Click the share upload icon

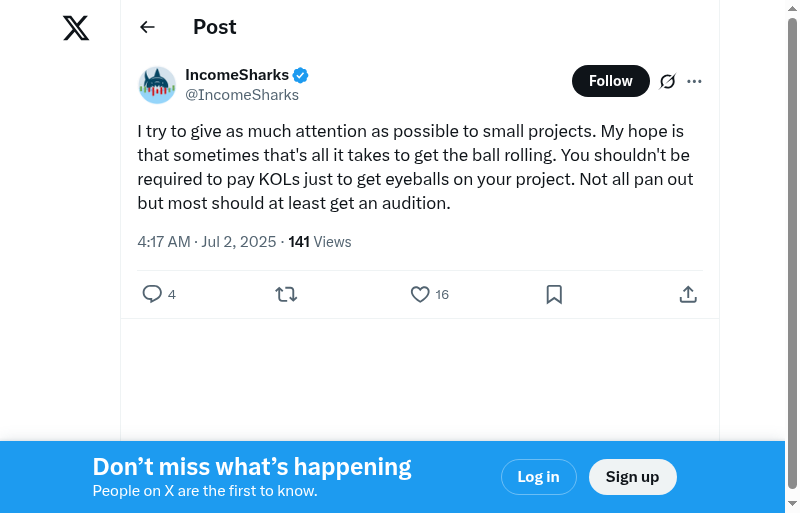pos(688,294)
